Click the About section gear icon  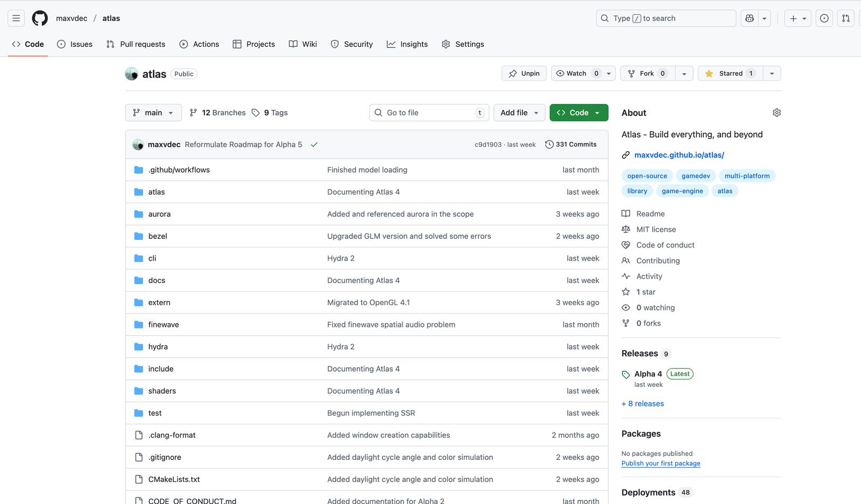pyautogui.click(x=776, y=113)
